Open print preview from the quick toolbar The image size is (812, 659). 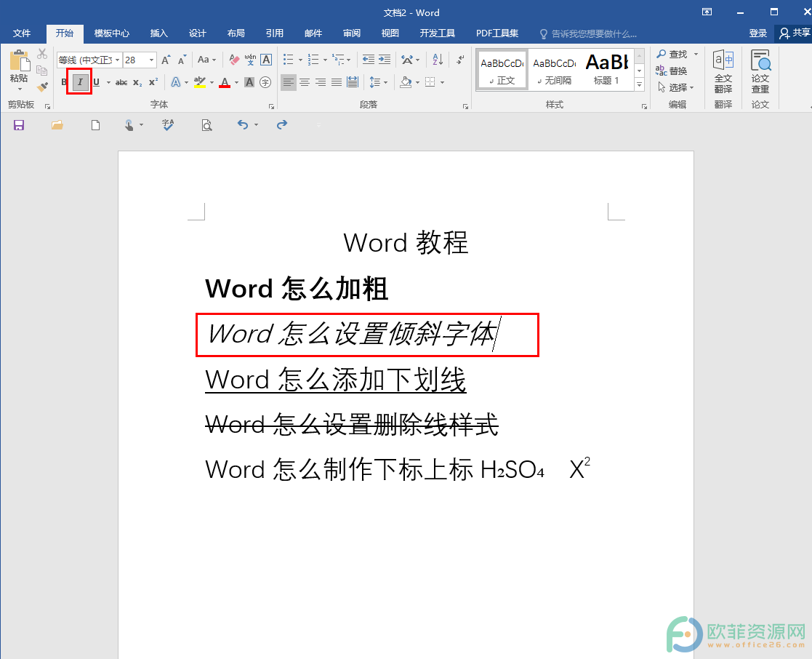[x=206, y=125]
